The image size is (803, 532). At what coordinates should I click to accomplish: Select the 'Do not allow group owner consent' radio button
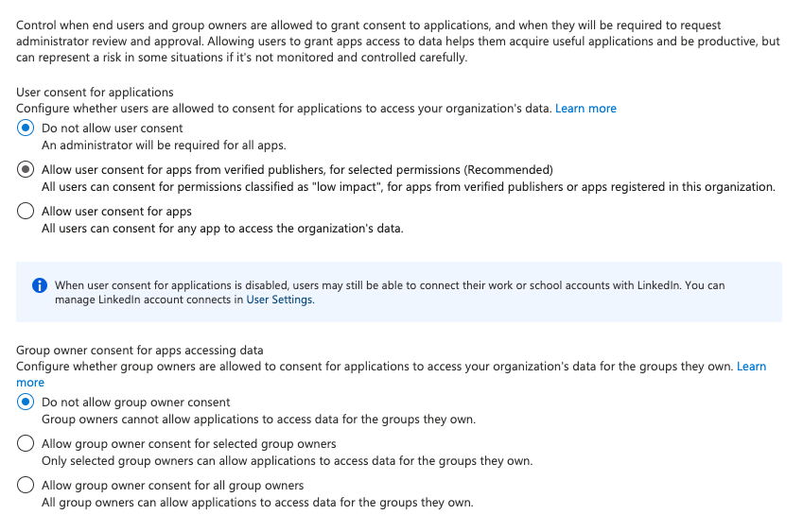(x=26, y=403)
